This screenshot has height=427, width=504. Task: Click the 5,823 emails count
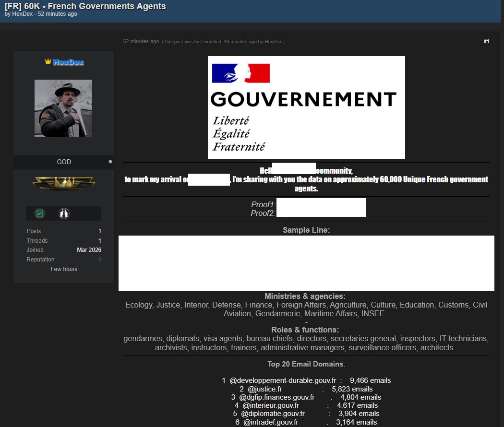pyautogui.click(x=352, y=389)
